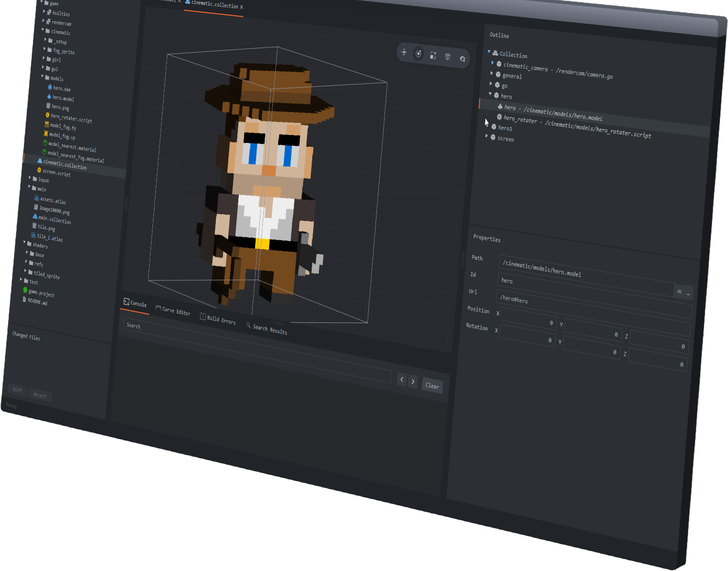Image resolution: width=728 pixels, height=571 pixels.
Task: Click the builtins library puzzle icon
Action: (49, 12)
